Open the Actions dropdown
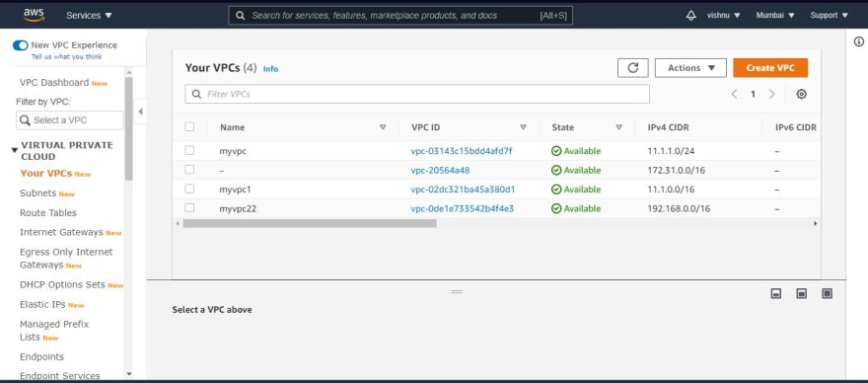The width and height of the screenshot is (868, 383). (x=690, y=68)
